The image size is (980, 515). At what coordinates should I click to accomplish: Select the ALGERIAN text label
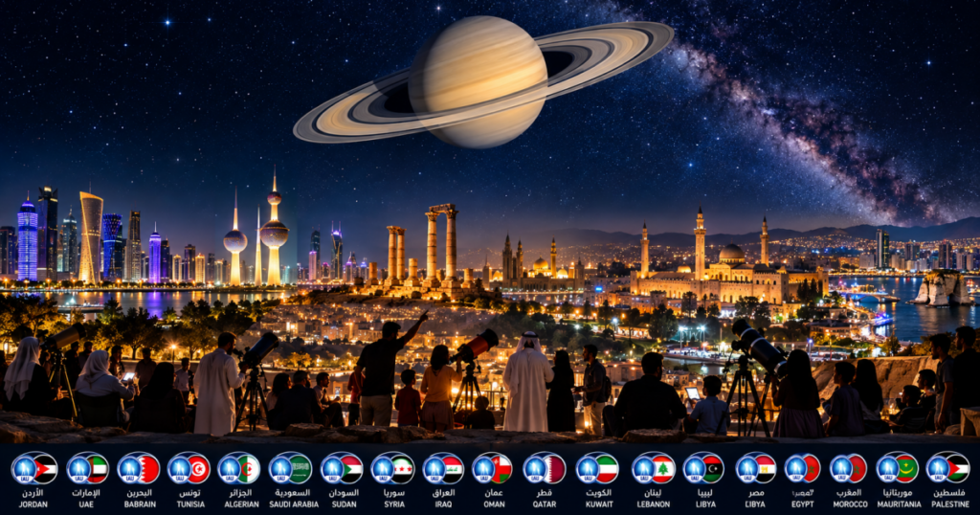[241, 504]
